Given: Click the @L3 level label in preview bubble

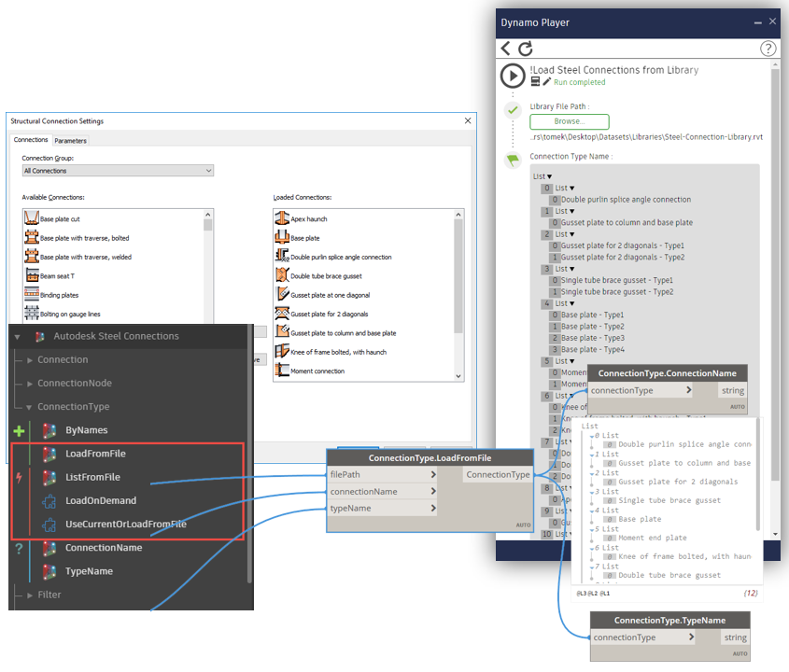Looking at the screenshot, I should 581,594.
